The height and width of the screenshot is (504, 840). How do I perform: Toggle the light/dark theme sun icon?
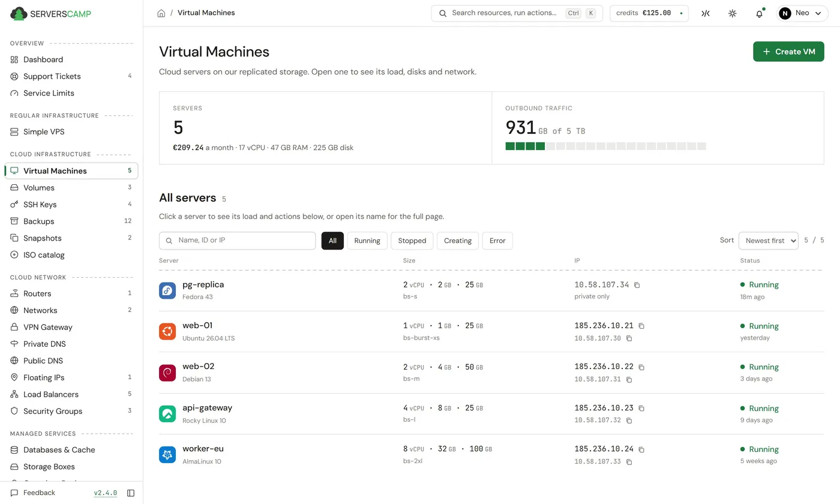[x=732, y=13]
